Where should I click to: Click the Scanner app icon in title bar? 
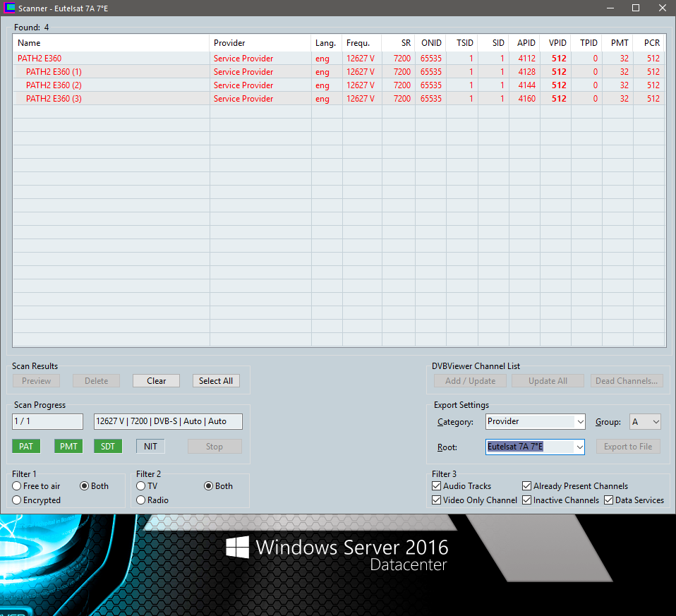click(x=9, y=8)
